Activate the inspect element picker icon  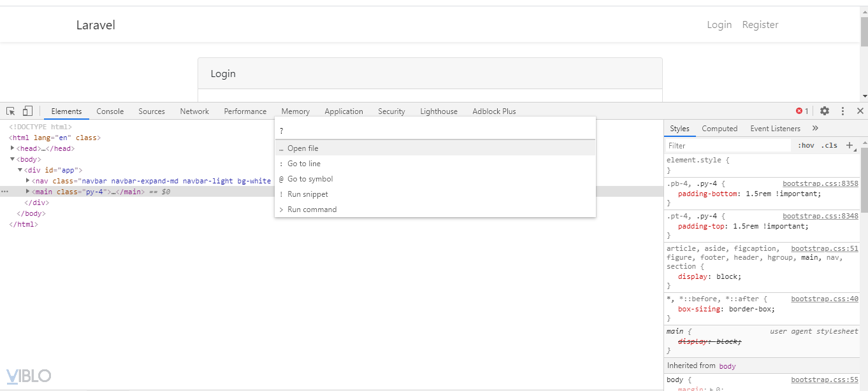click(x=11, y=111)
